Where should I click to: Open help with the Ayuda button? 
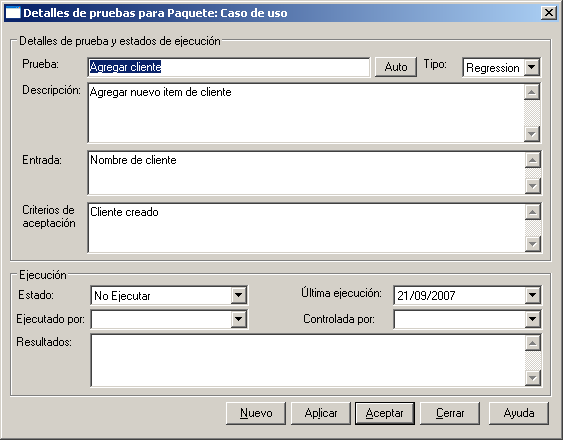[519, 413]
